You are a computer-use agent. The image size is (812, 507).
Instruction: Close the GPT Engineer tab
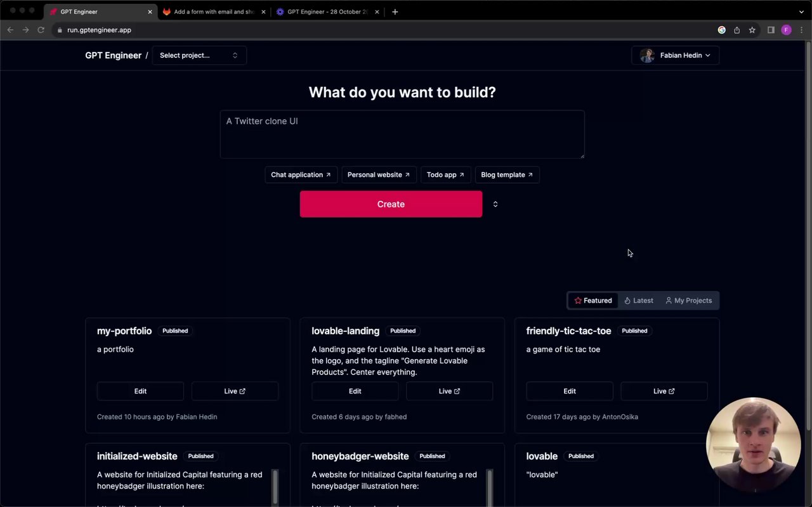click(x=150, y=11)
